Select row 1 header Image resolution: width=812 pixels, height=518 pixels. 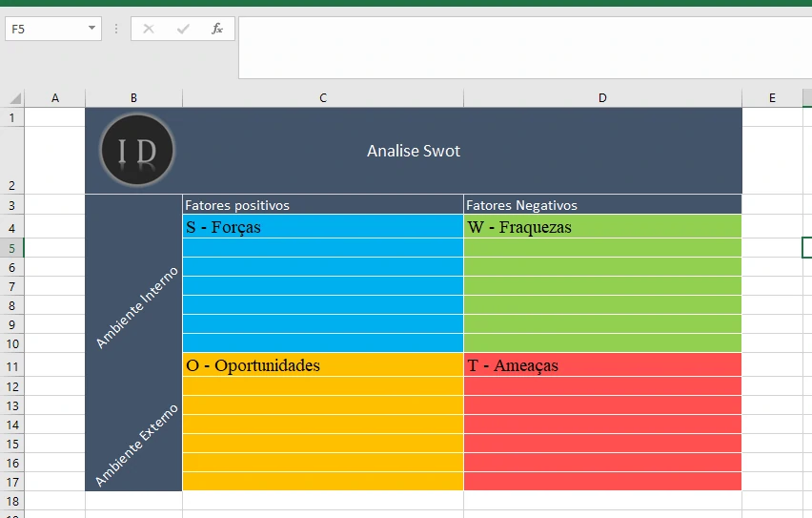tap(11, 117)
